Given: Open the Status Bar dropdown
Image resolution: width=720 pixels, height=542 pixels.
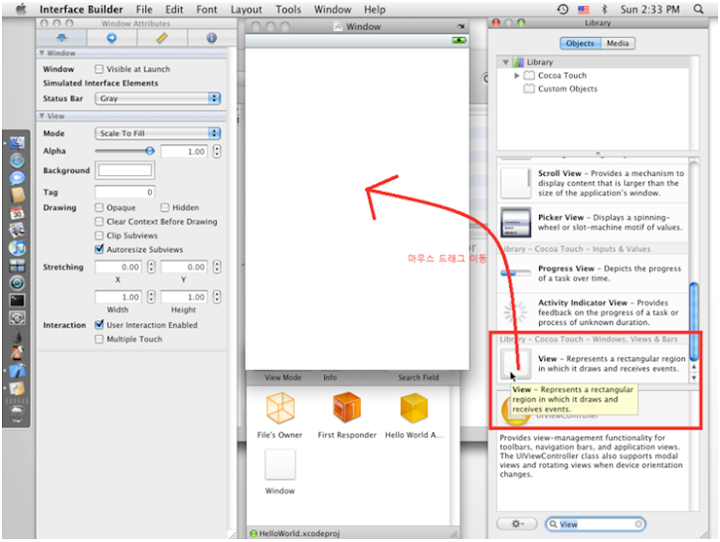Looking at the screenshot, I should point(158,98).
